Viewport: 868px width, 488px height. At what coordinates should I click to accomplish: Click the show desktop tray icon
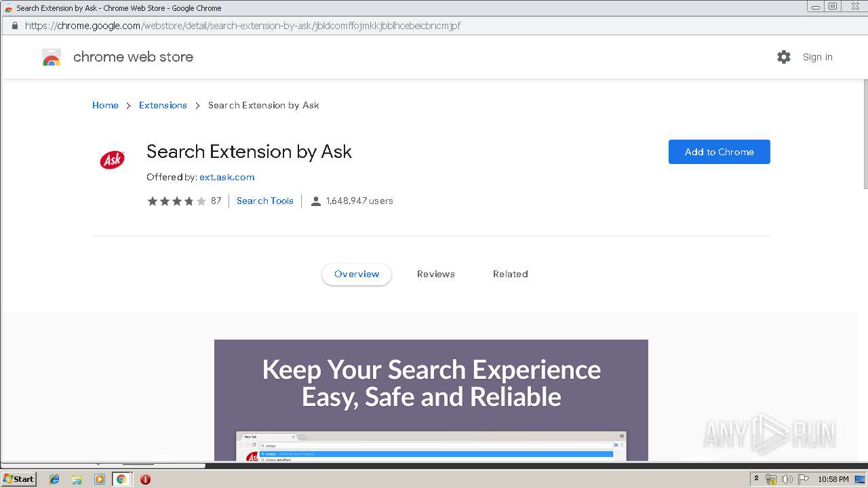(x=859, y=479)
